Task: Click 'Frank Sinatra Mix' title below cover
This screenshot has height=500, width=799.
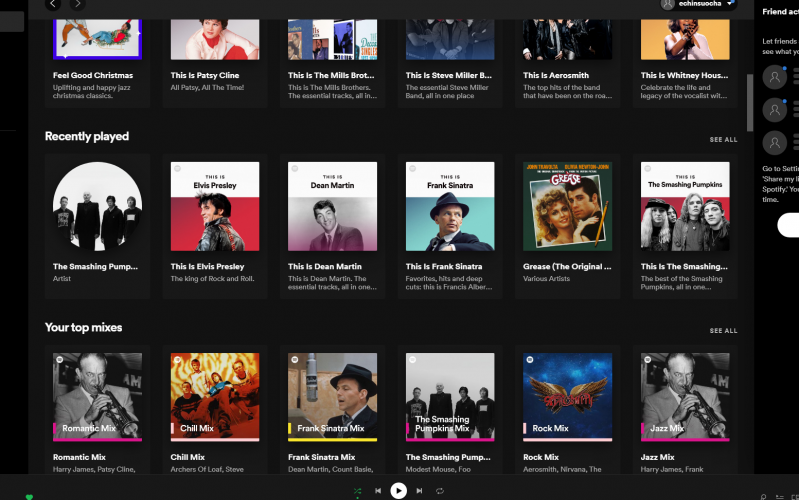Action: click(322, 457)
